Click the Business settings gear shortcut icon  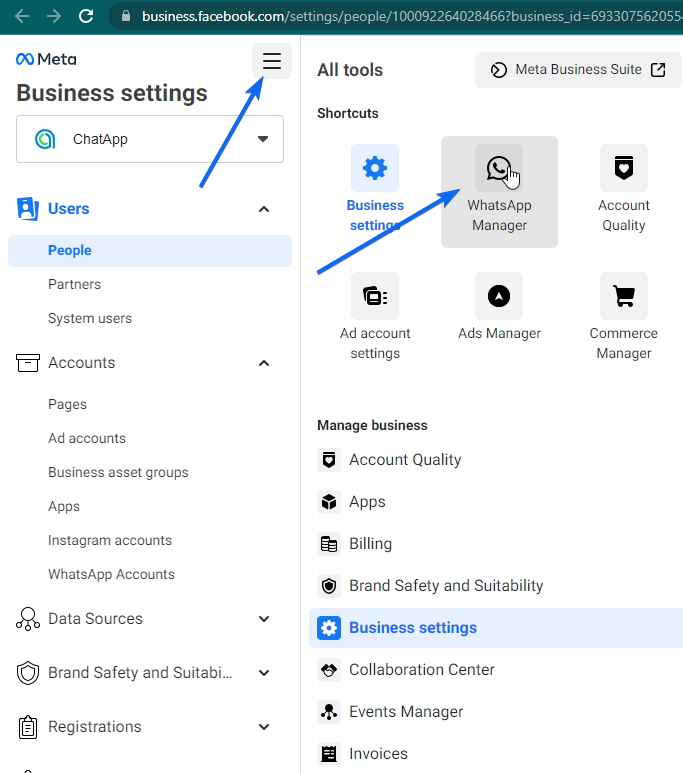(x=375, y=168)
